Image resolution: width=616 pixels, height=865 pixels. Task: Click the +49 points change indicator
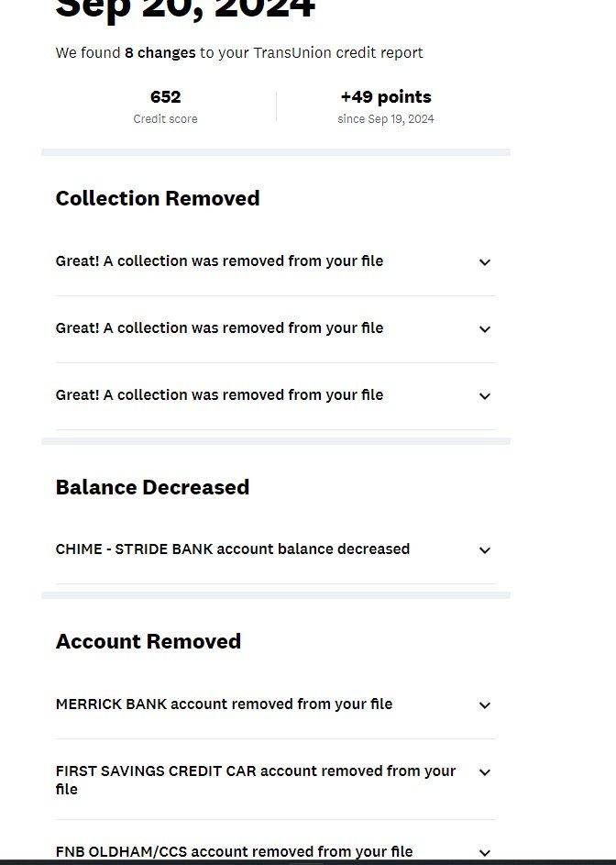point(385,97)
